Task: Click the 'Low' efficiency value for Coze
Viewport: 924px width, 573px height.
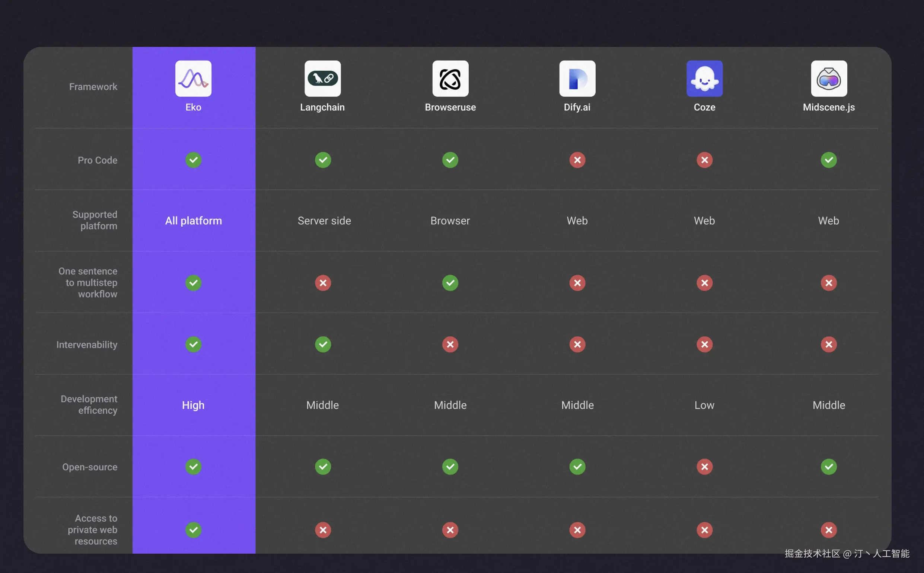Action: pos(704,405)
